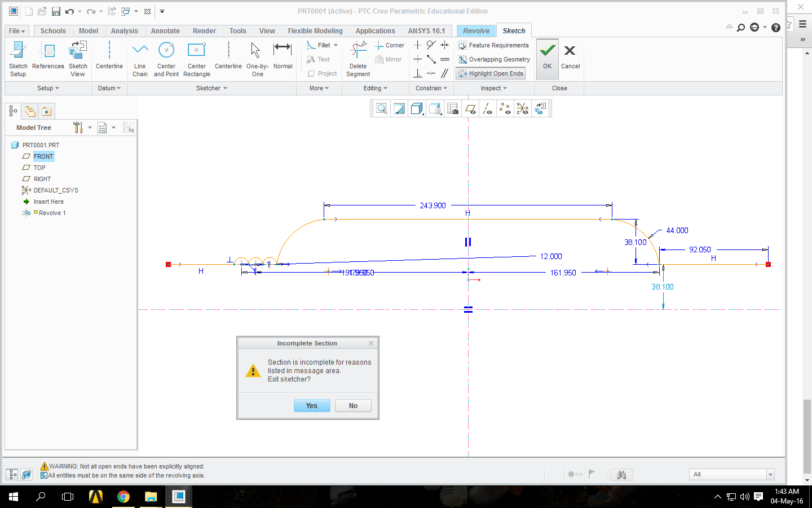This screenshot has height=508, width=812.
Task: Click the Corner trim tool
Action: [x=390, y=45]
